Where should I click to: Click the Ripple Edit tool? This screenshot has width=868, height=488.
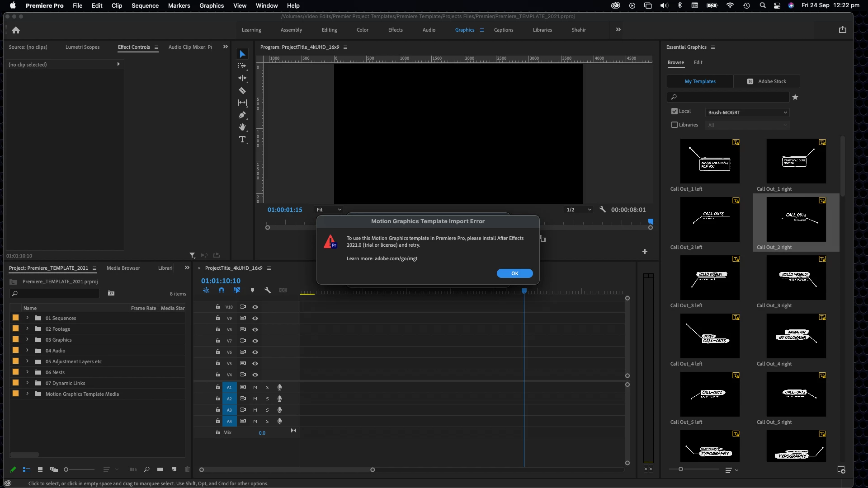[242, 78]
